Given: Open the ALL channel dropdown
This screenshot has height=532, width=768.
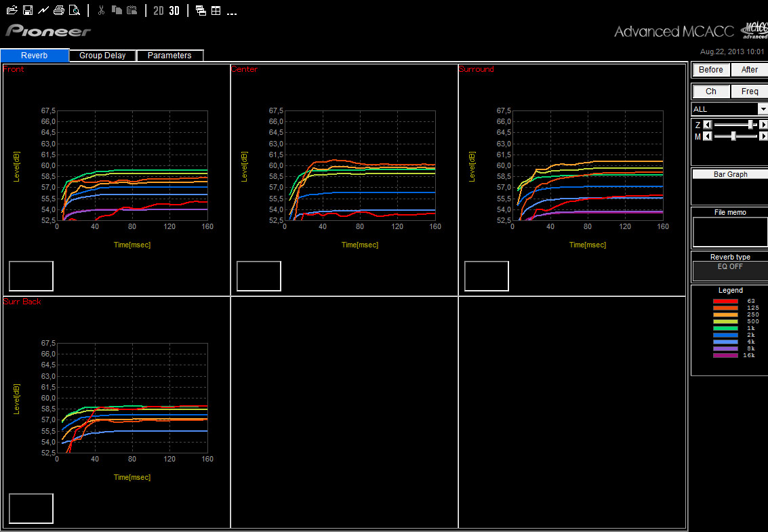Looking at the screenshot, I should click(x=763, y=109).
